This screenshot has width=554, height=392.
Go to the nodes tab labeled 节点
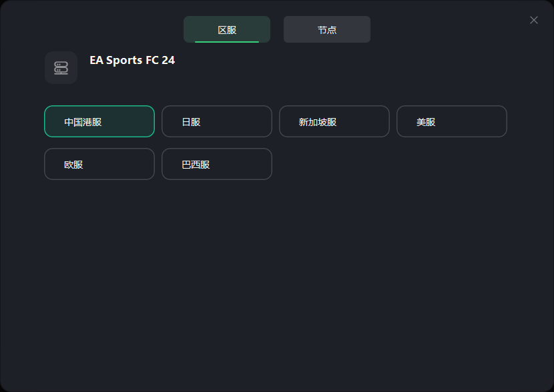click(327, 29)
